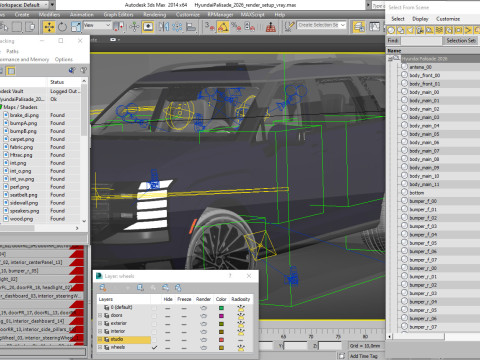The width and height of the screenshot is (480, 360).
Task: Toggle Display Groups filter in Select From Scene
Action: coord(449,30)
